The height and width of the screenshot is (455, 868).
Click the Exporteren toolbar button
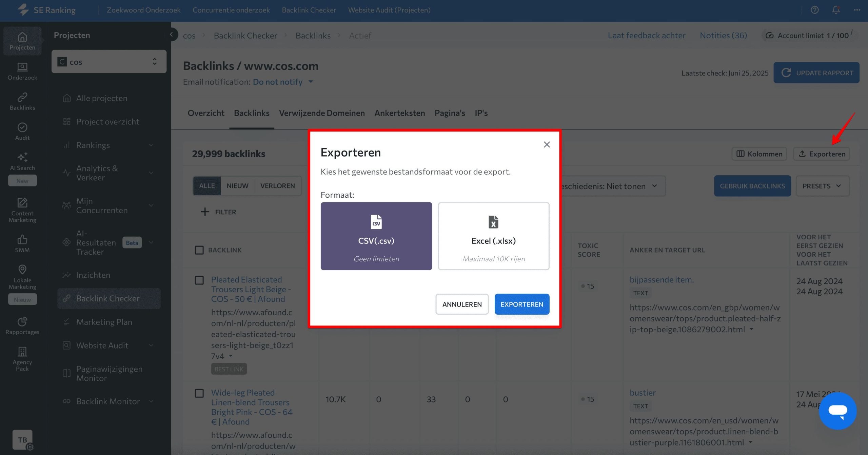822,154
